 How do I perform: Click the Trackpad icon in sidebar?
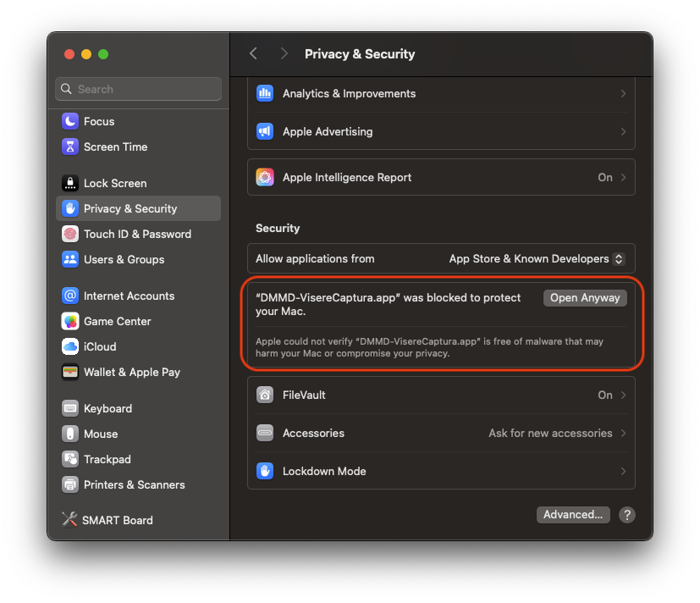(70, 459)
